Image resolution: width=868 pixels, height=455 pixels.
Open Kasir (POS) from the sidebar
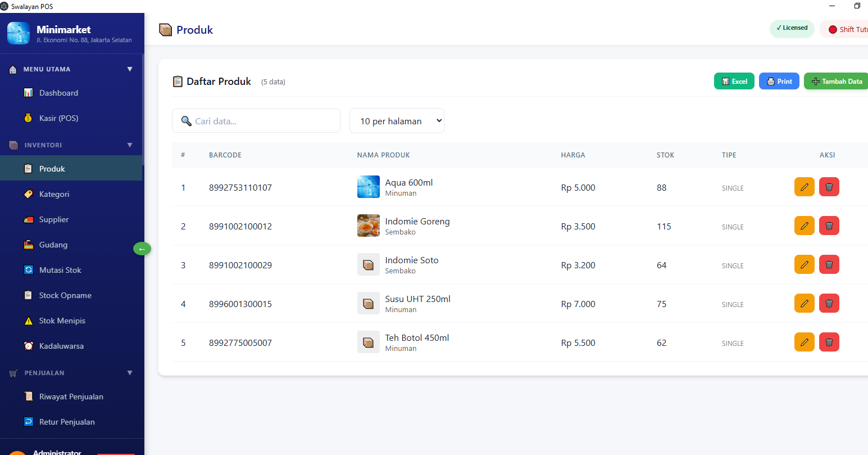[58, 118]
